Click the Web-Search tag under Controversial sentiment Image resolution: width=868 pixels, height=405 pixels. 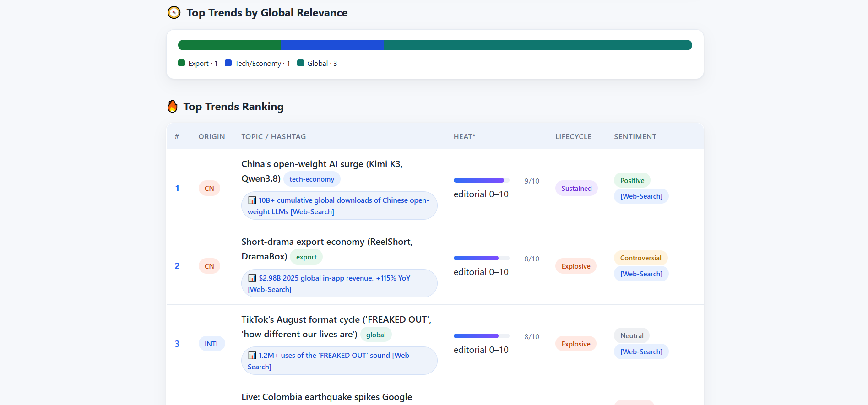click(641, 274)
